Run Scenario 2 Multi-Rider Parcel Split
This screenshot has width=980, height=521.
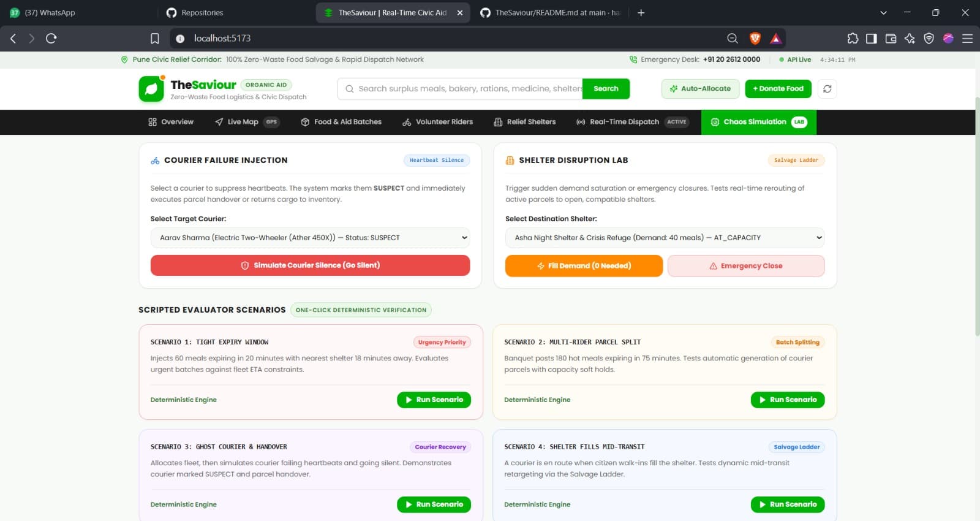point(788,400)
